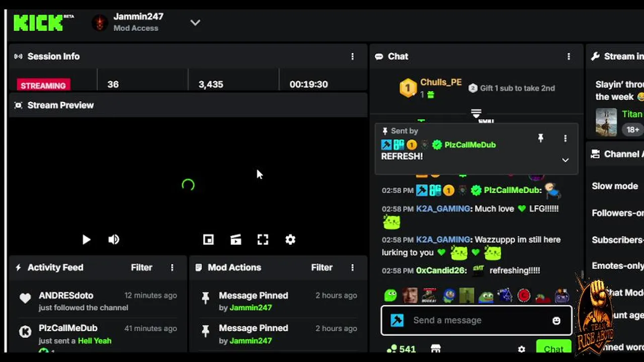
Task: Click the 541 channel points counter
Action: [401, 348]
